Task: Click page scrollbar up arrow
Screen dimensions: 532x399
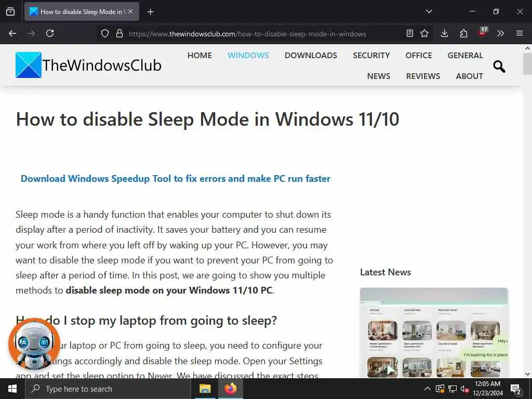Action: point(528,48)
